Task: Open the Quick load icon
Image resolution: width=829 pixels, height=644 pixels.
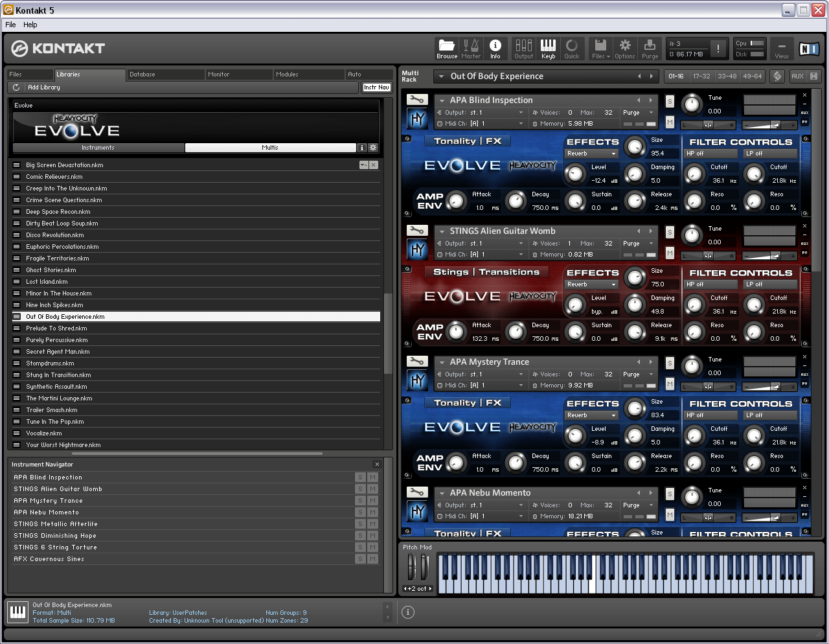Action: click(x=572, y=49)
